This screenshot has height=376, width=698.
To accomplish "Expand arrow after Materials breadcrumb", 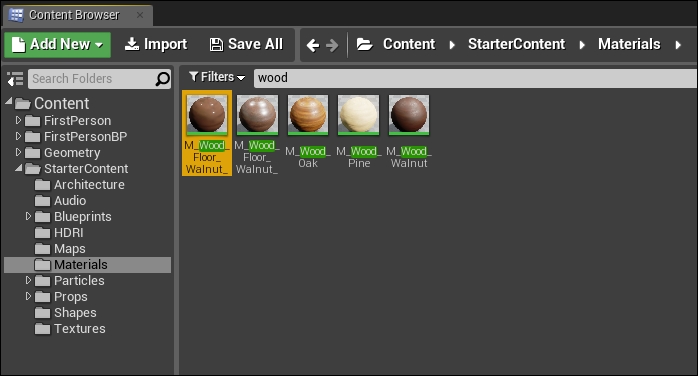I will (x=678, y=45).
